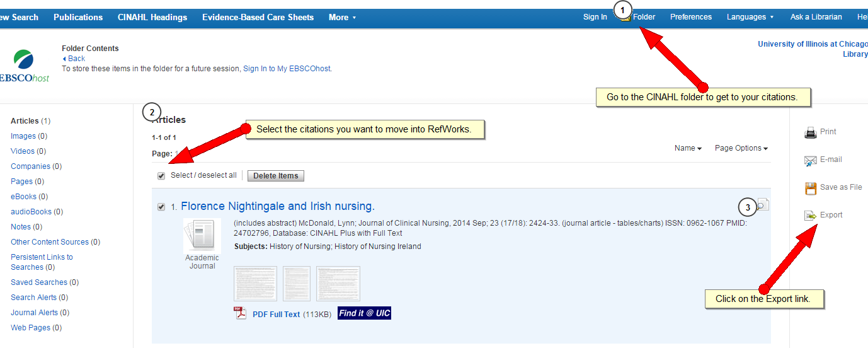Select Web Pages in the folder sidebar
The height and width of the screenshot is (348, 868).
click(37, 328)
